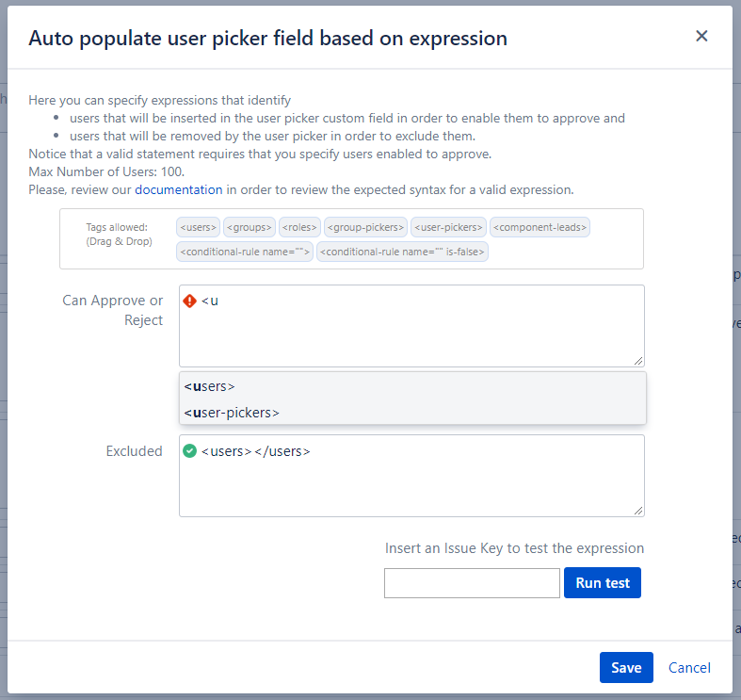Select the <users> tag in Tags allowed
Viewport: 741px width, 700px height.
point(198,227)
